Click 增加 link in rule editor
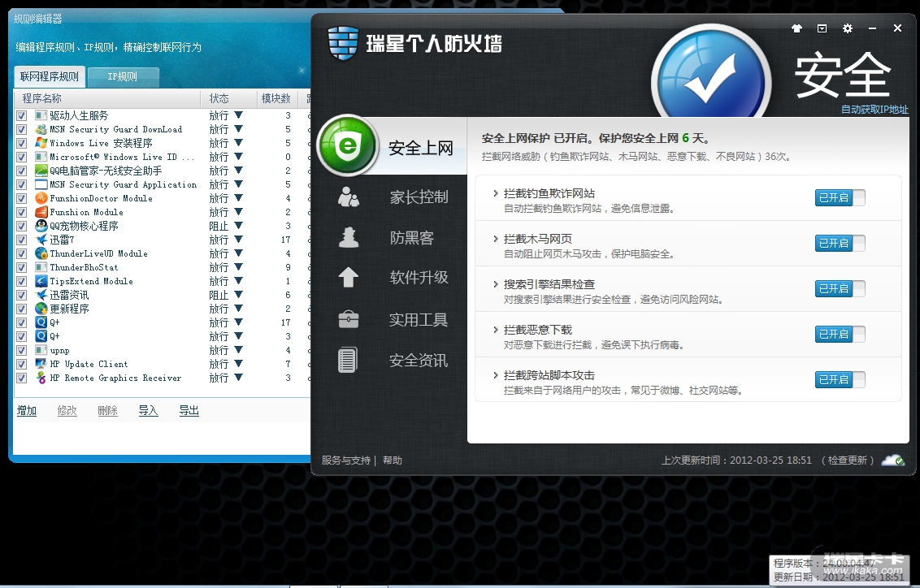This screenshot has width=920, height=588. tap(26, 410)
